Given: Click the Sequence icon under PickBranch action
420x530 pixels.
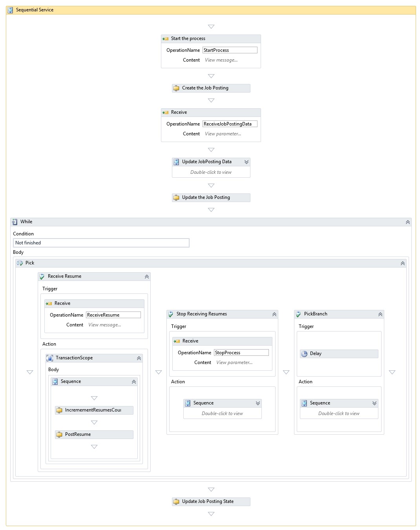Looking at the screenshot, I should (x=304, y=403).
